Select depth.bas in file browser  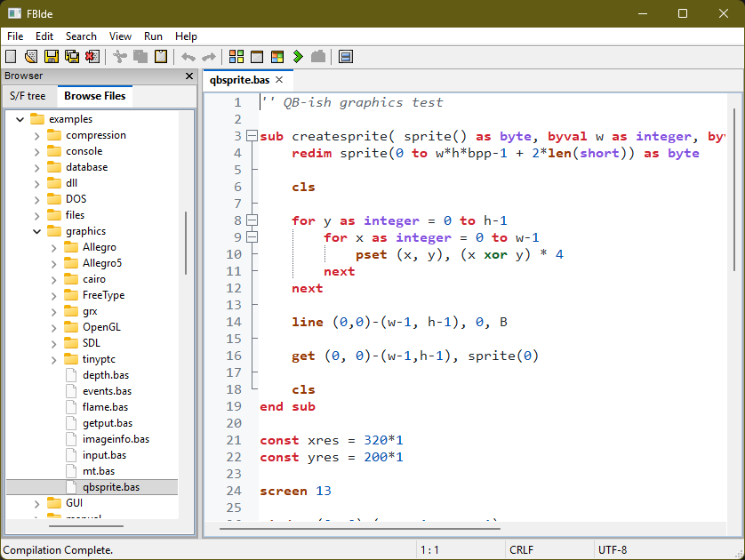(106, 375)
